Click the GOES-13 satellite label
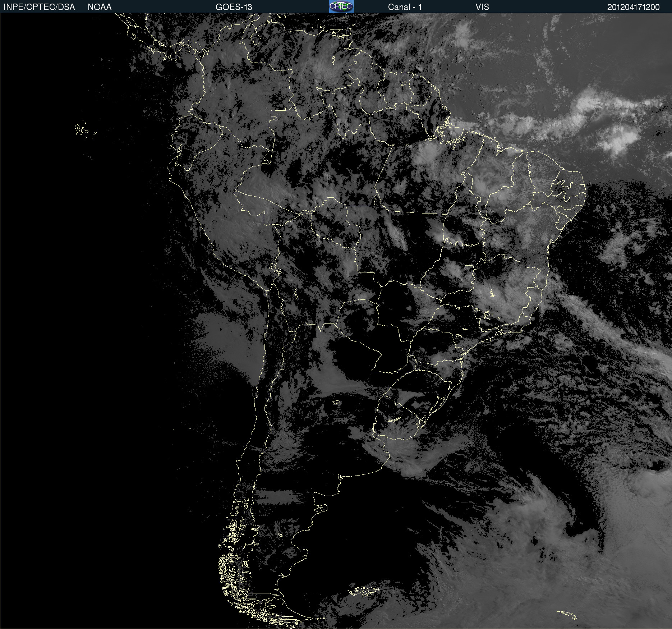672x629 pixels. (x=234, y=7)
